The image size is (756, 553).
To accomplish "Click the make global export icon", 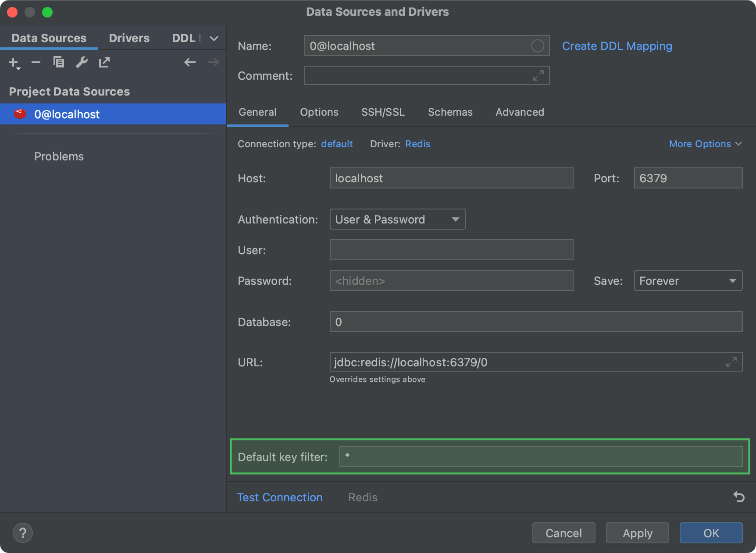I will tap(104, 63).
